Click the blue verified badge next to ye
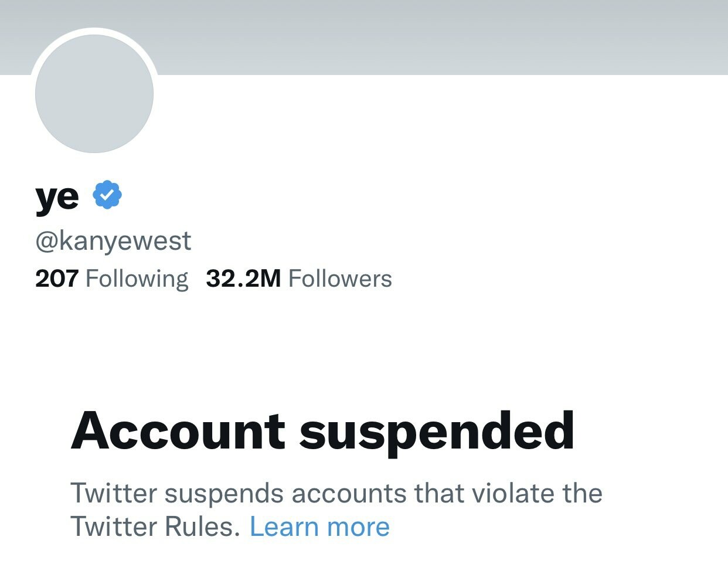 [107, 195]
